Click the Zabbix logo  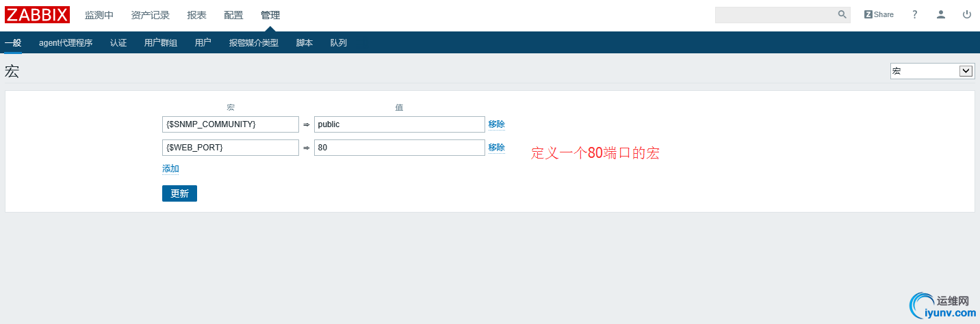tap(37, 14)
